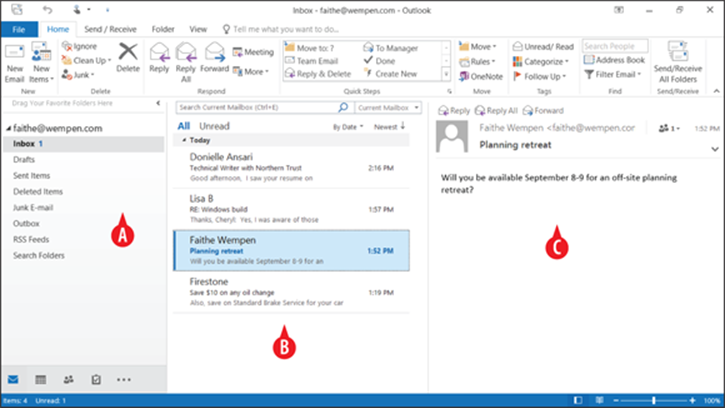Open the View tab

198,29
